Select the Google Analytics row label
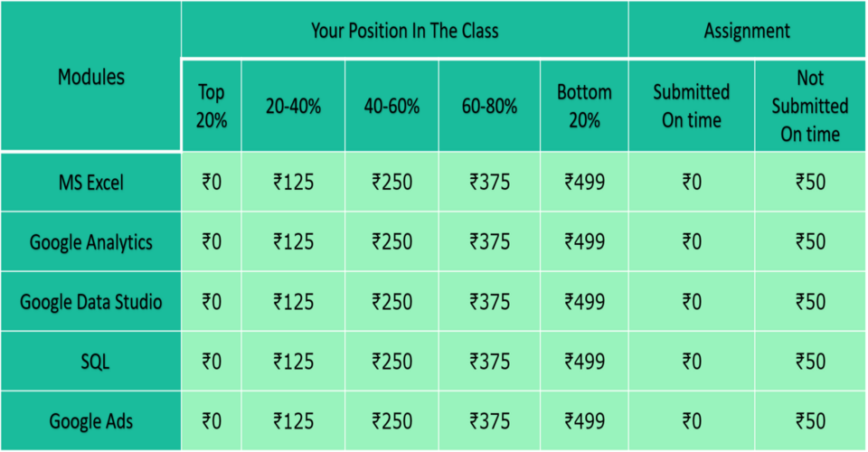This screenshot has width=868, height=452. click(90, 241)
